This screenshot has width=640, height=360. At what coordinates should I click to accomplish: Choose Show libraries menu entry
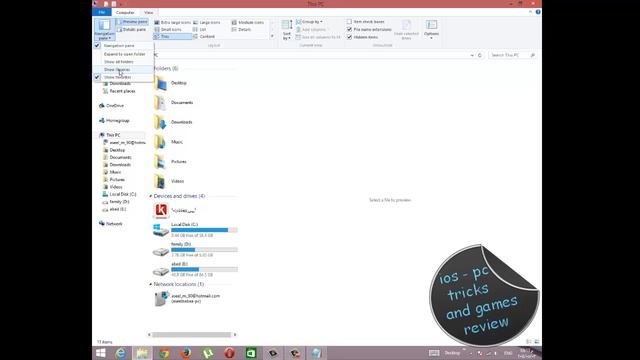123,69
